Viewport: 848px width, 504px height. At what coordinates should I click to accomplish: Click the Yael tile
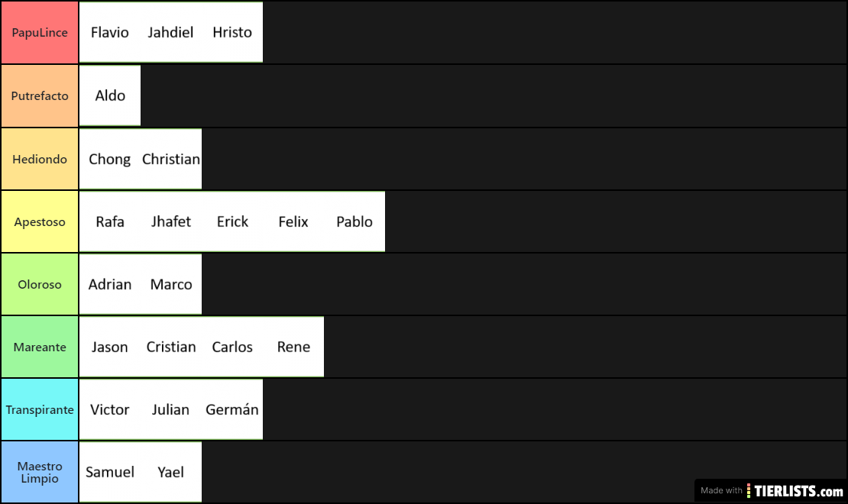click(x=171, y=472)
